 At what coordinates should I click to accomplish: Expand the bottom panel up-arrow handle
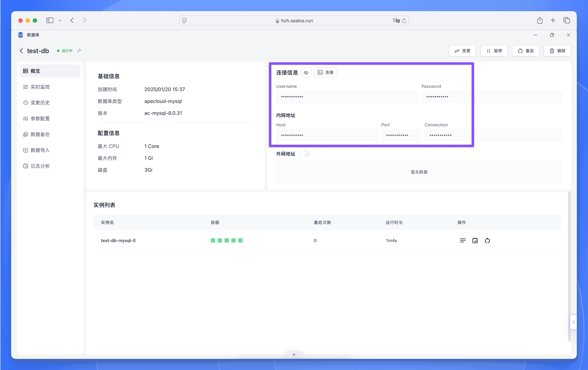pyautogui.click(x=294, y=354)
